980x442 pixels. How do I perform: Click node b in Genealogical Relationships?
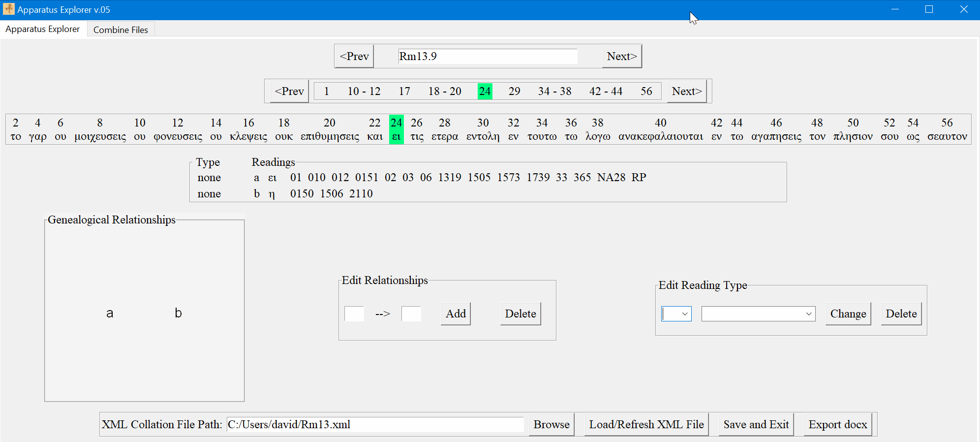178,313
